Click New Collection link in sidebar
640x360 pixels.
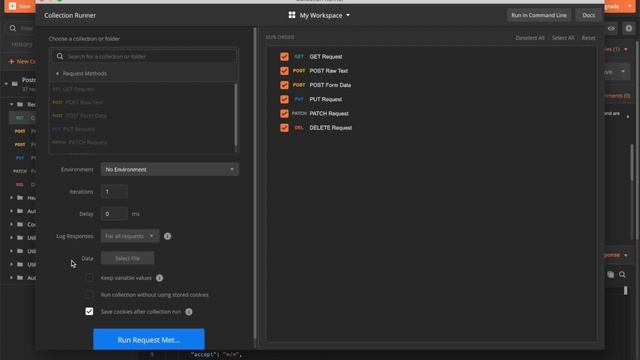[22, 61]
